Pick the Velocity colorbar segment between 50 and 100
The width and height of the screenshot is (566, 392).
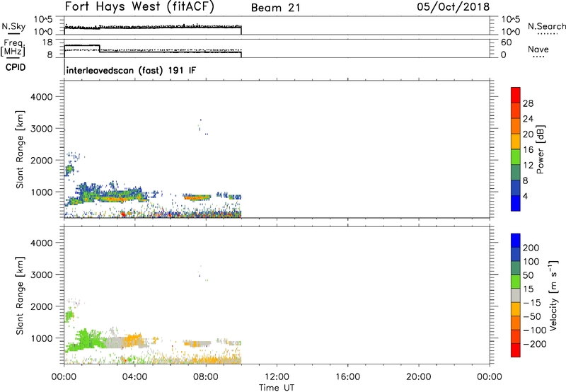pos(516,268)
